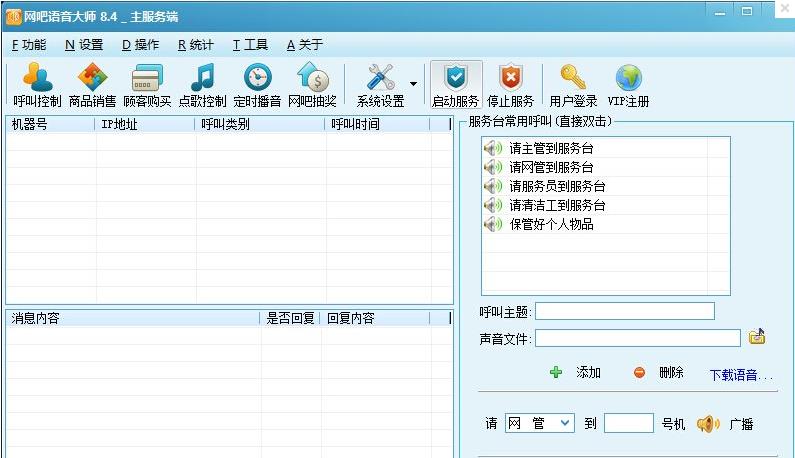
Task: Click speaker icon beside 请网管到服务台
Action: [493, 167]
